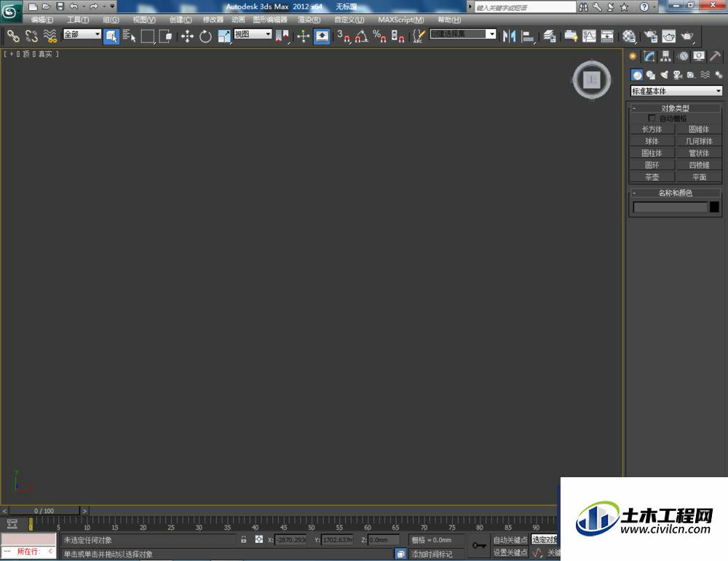Click the 长方体 (Box) button
The image size is (728, 561).
click(x=652, y=129)
